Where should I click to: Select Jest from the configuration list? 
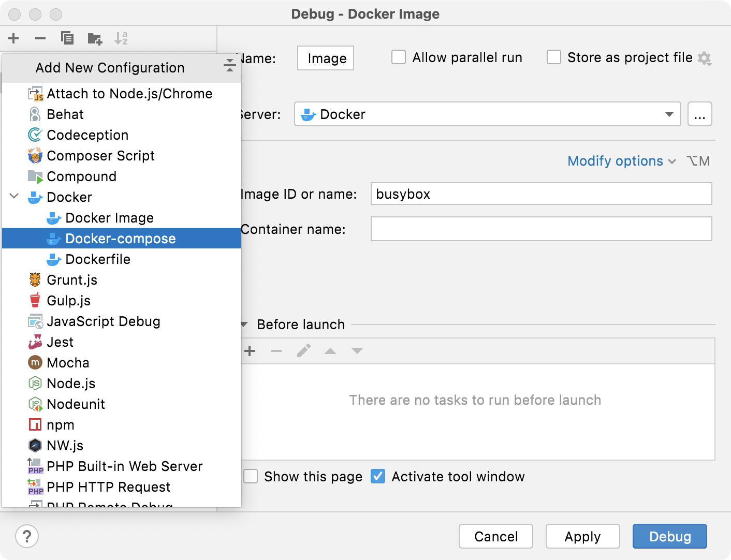[122, 342]
